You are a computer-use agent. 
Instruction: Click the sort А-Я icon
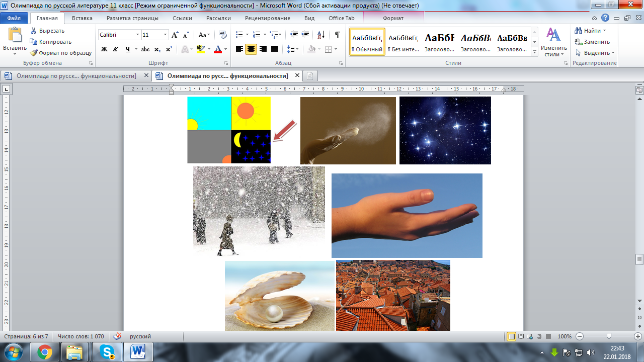321,35
